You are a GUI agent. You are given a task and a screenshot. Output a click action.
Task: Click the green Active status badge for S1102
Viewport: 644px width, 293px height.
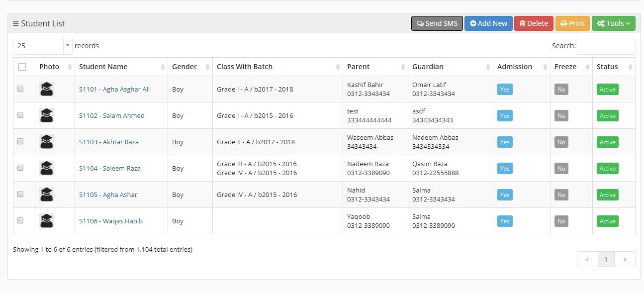607,115
